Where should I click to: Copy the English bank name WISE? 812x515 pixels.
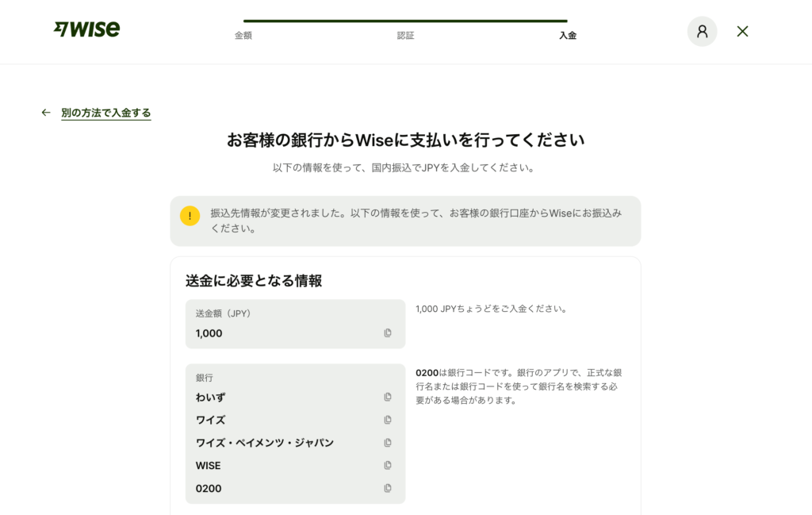click(387, 466)
